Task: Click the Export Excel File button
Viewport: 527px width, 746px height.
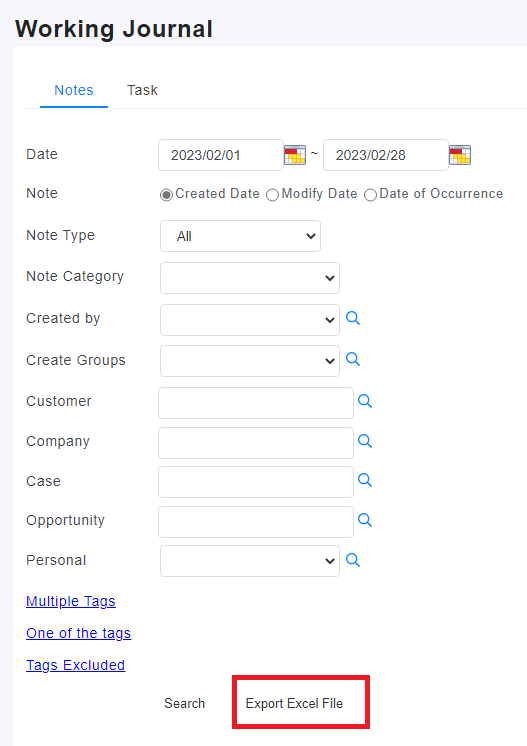Action: [x=294, y=703]
